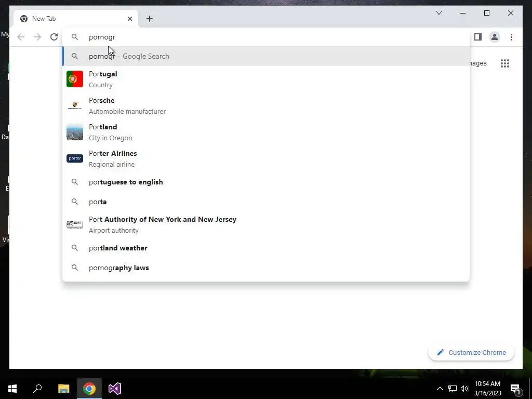This screenshot has height=399, width=532.
Task: Select the porta search suggestion
Action: point(266,202)
